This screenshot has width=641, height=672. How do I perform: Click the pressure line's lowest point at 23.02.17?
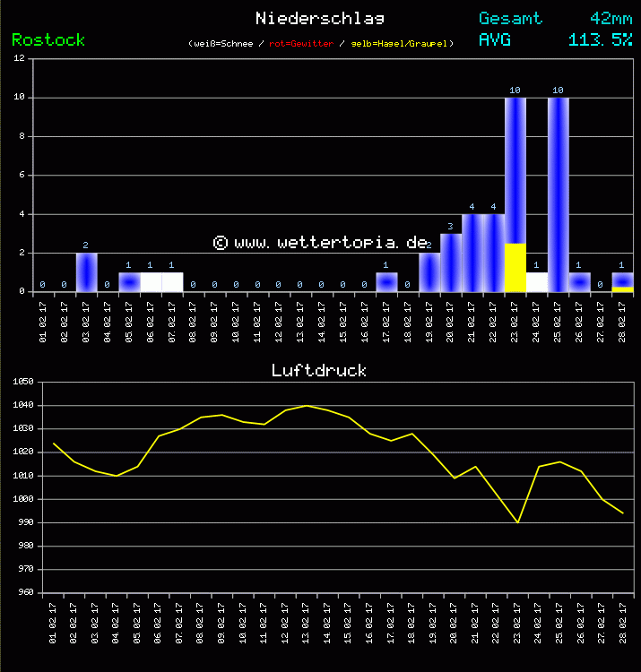coord(517,522)
